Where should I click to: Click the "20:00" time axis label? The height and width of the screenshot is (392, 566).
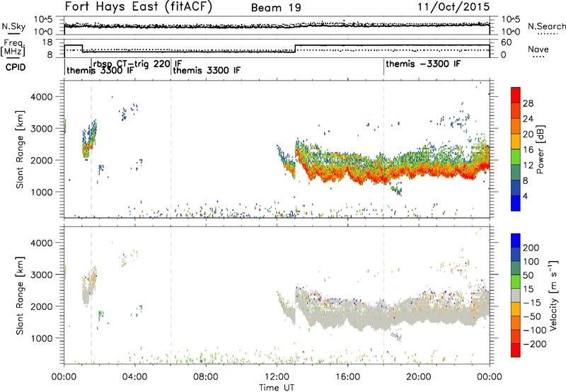pos(418,377)
